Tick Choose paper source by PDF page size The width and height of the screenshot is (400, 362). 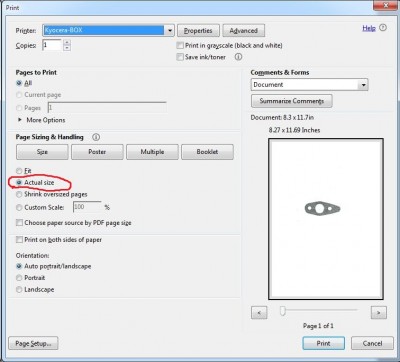(19, 222)
